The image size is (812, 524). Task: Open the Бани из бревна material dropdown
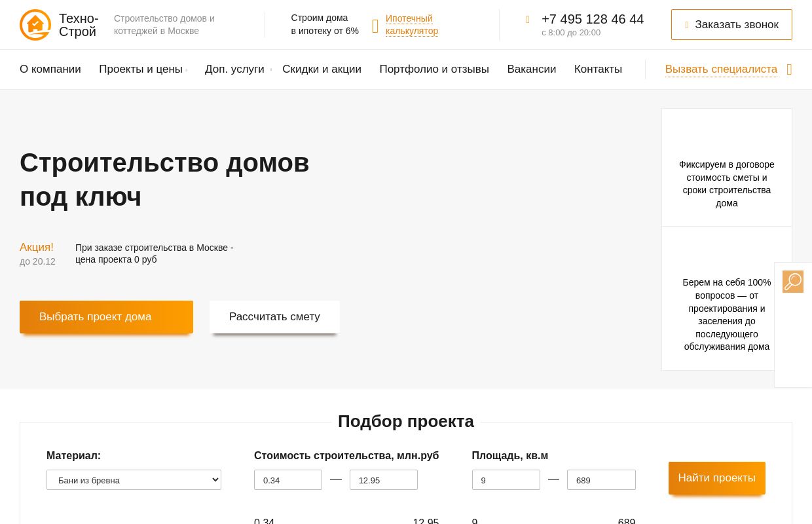pos(134,479)
